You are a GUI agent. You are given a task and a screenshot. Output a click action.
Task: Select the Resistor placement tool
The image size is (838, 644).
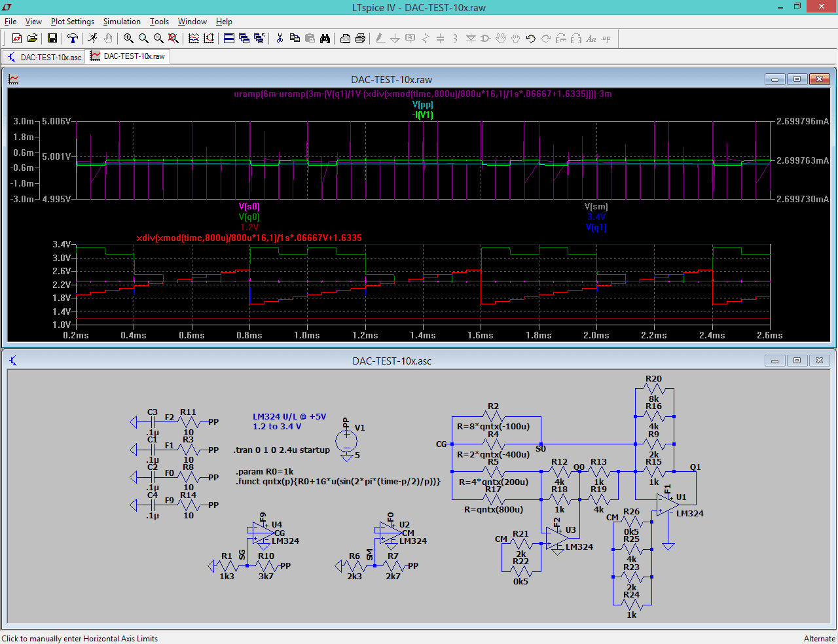[x=425, y=38]
